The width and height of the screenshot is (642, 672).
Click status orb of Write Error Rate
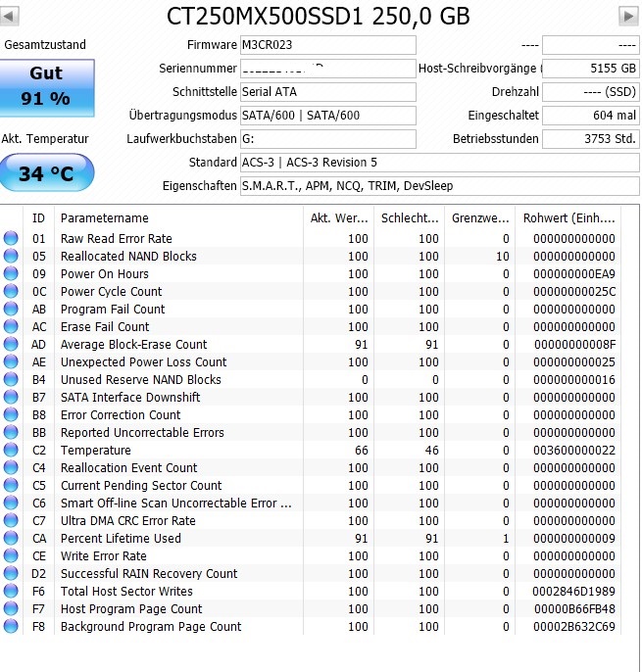pos(11,555)
